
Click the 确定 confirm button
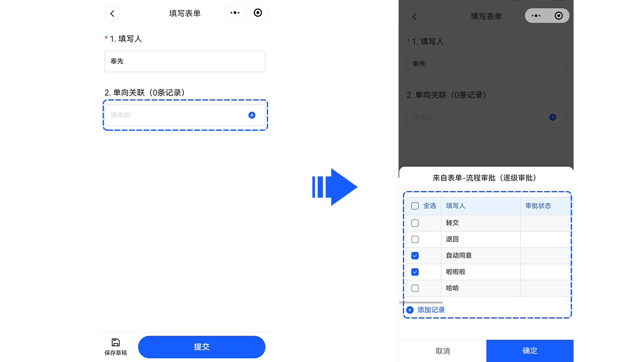click(x=530, y=351)
